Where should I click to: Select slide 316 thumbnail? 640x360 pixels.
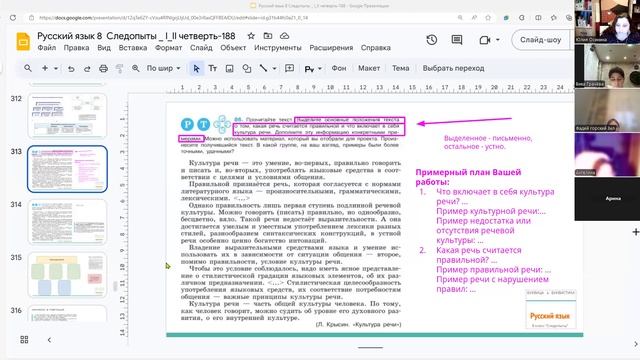coord(67,314)
